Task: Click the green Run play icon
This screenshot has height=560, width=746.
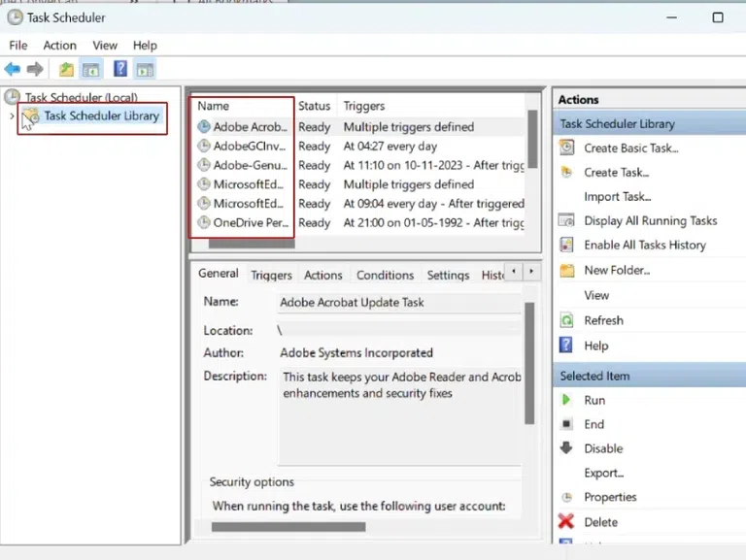Action: coord(566,400)
